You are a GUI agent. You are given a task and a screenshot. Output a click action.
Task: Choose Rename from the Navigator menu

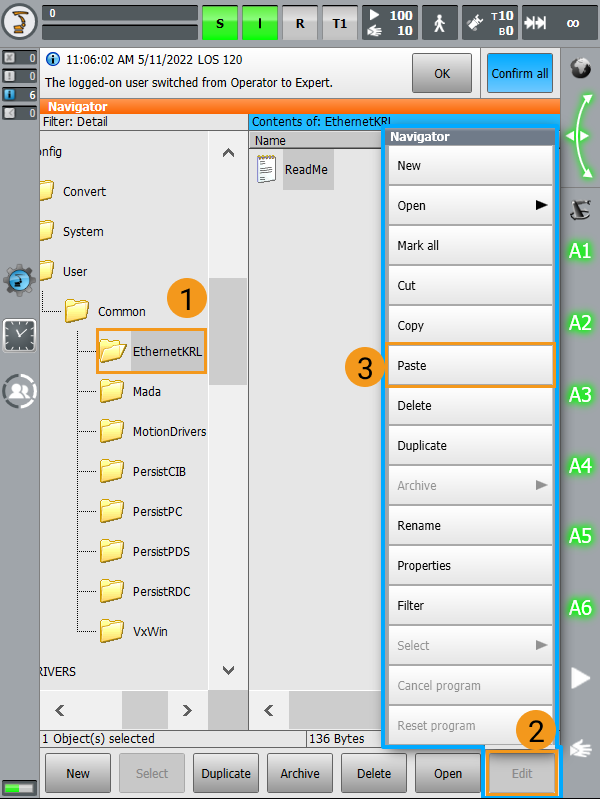471,525
